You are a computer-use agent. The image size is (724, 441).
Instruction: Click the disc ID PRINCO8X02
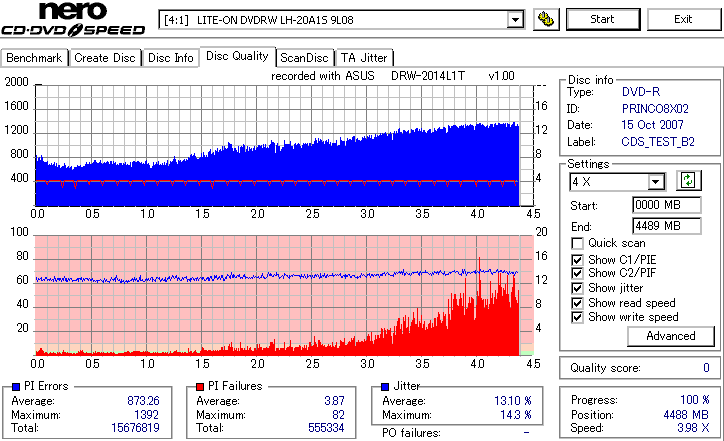[655, 109]
